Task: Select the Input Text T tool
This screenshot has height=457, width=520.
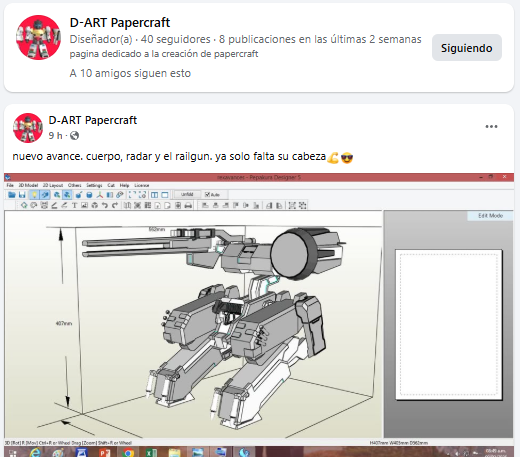Action: click(x=74, y=205)
